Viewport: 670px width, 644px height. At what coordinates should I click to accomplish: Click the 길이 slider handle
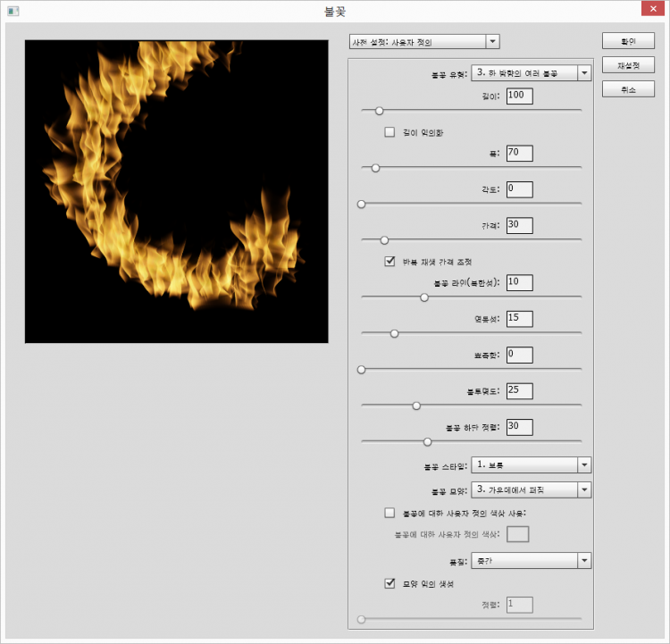tap(379, 111)
